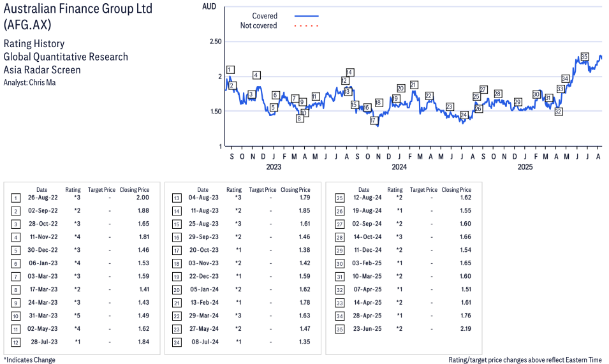Click closing price 2.19 in third table
Screen dimensions: 609x364
point(466,329)
